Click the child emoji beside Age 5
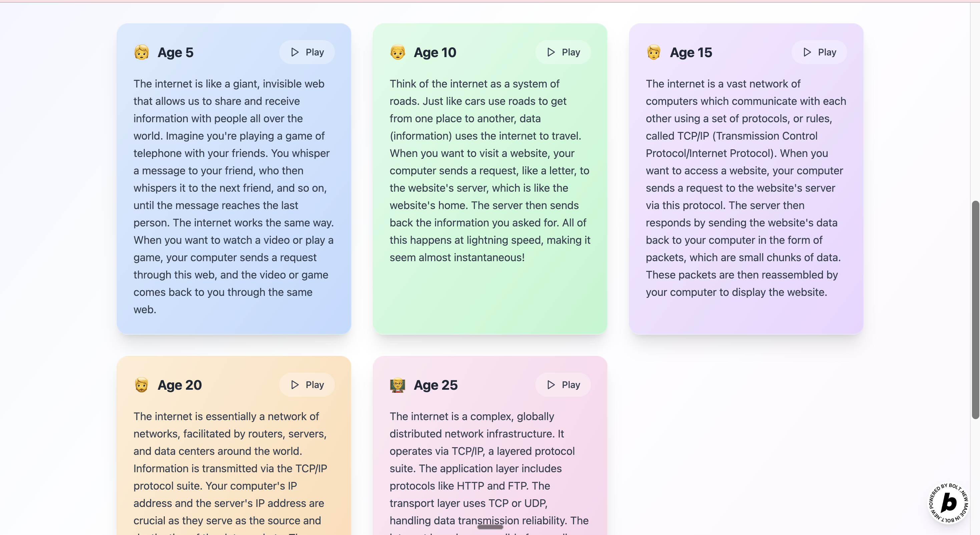Image resolution: width=980 pixels, height=535 pixels. coord(141,52)
